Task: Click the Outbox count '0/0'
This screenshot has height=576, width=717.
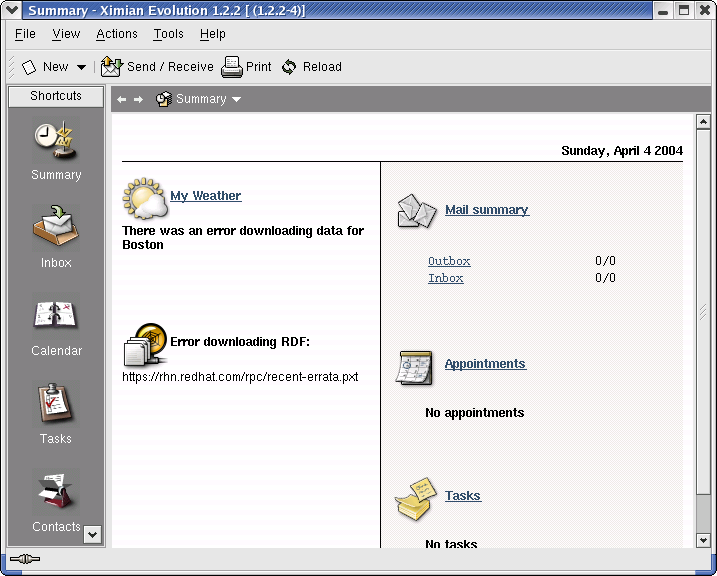Action: pos(605,261)
